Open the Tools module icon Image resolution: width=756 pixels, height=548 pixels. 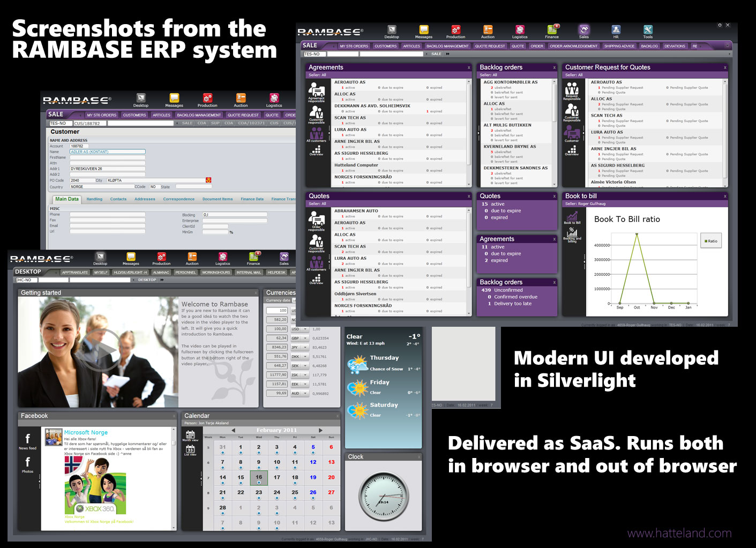[x=648, y=31]
